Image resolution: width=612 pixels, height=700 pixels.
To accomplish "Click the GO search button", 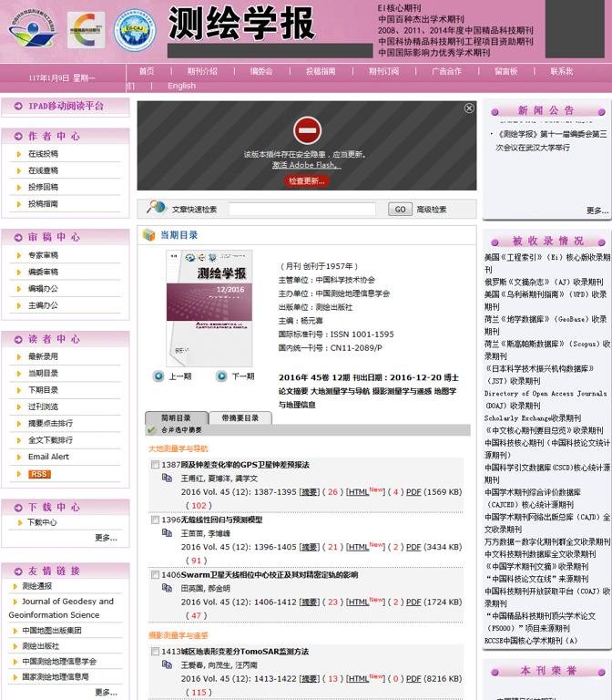I will point(400,209).
